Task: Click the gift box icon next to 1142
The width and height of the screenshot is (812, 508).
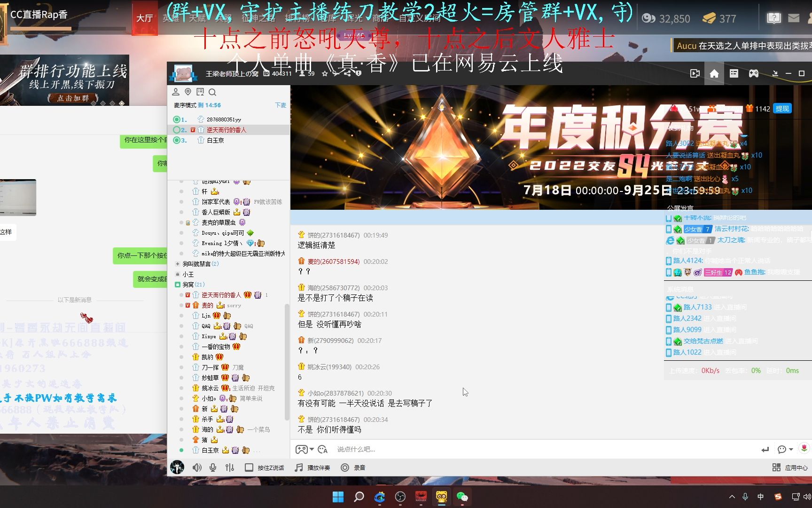Action: 749,108
